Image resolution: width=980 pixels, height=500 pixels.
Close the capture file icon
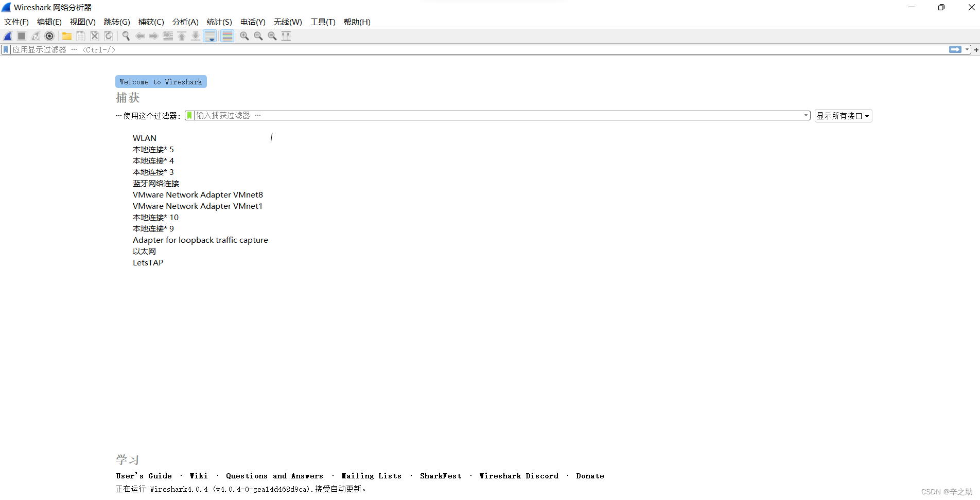(95, 36)
